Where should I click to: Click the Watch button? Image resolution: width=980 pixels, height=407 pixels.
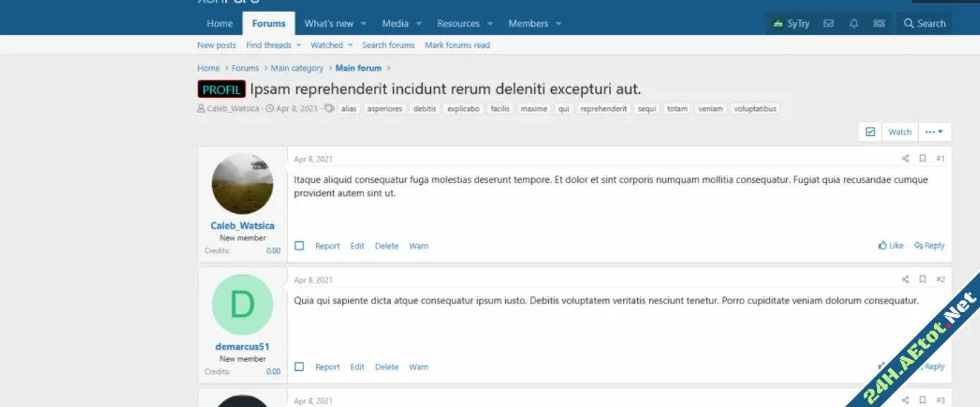pos(900,132)
